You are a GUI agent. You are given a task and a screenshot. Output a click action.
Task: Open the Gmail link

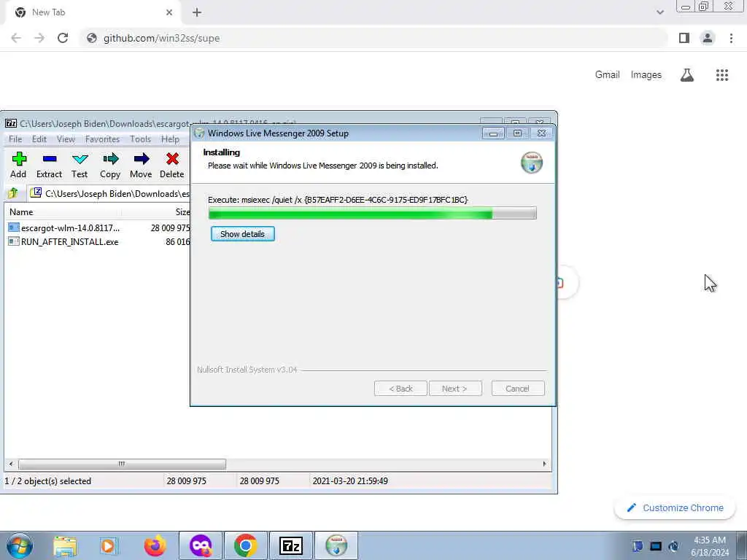pyautogui.click(x=608, y=75)
